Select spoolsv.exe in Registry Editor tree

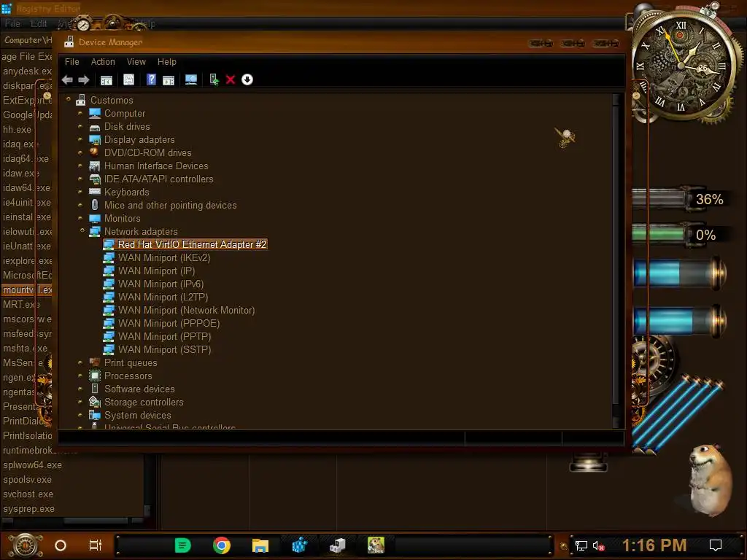(27, 480)
